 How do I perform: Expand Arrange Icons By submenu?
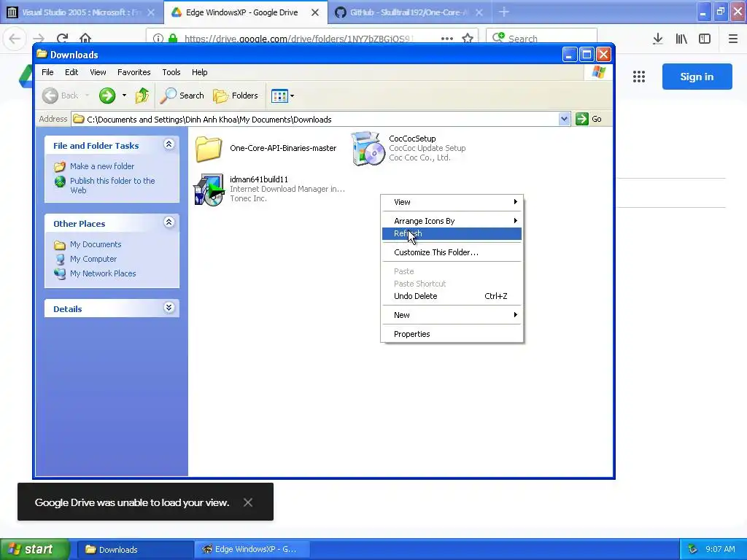coord(452,221)
